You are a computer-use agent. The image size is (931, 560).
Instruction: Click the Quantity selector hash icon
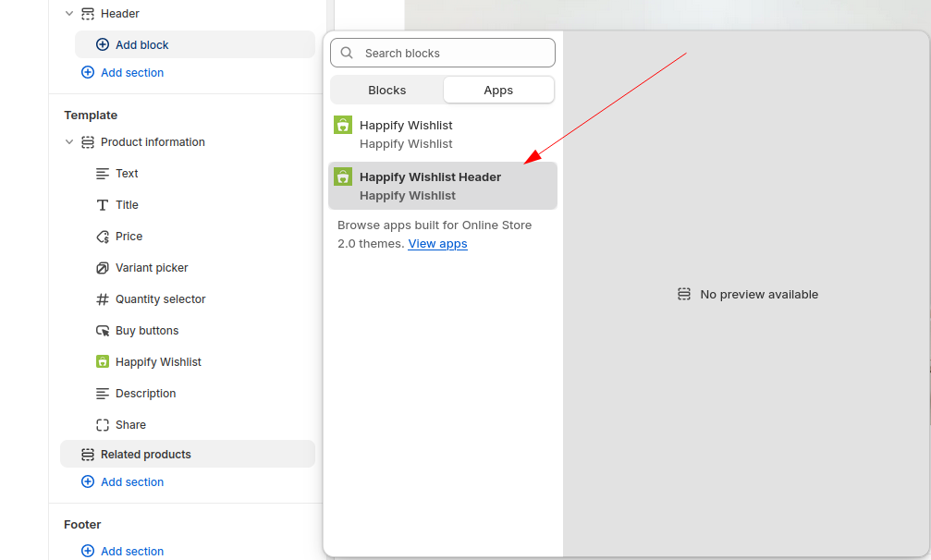(x=103, y=299)
